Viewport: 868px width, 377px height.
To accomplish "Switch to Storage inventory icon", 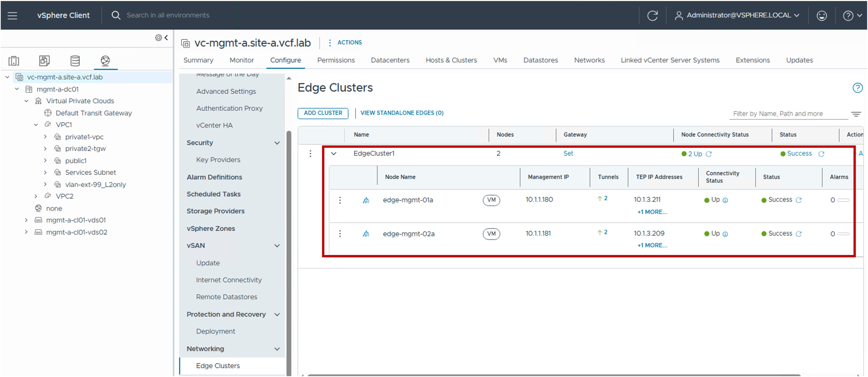I will point(75,61).
